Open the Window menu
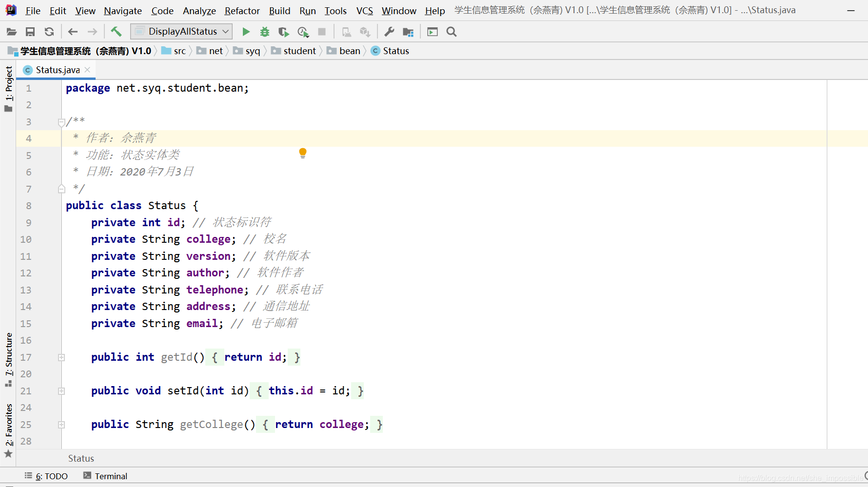 pyautogui.click(x=399, y=11)
